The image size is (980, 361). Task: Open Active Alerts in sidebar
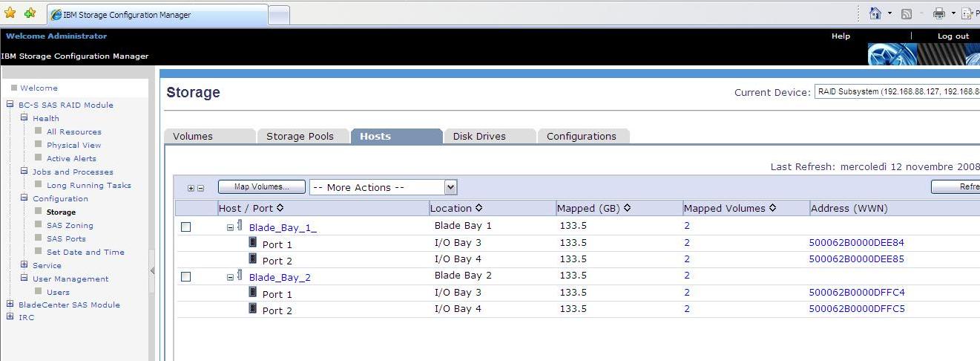[x=71, y=158]
